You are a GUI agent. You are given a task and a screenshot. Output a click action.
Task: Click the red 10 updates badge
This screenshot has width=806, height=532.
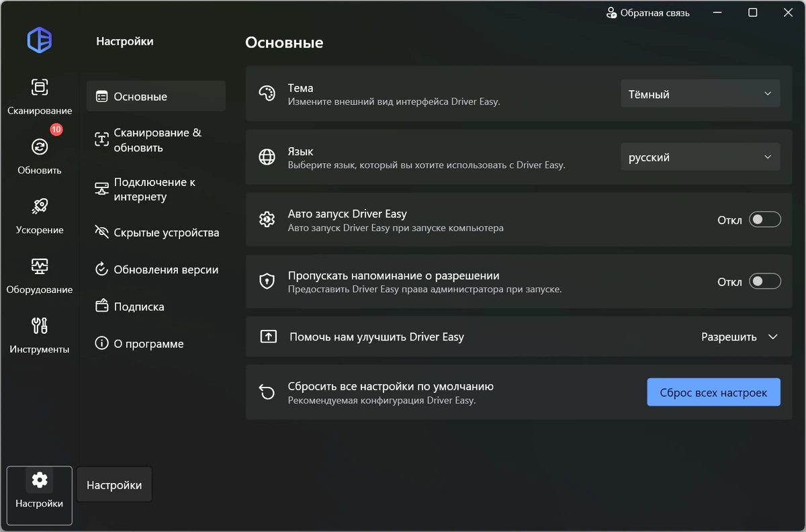tap(56, 129)
